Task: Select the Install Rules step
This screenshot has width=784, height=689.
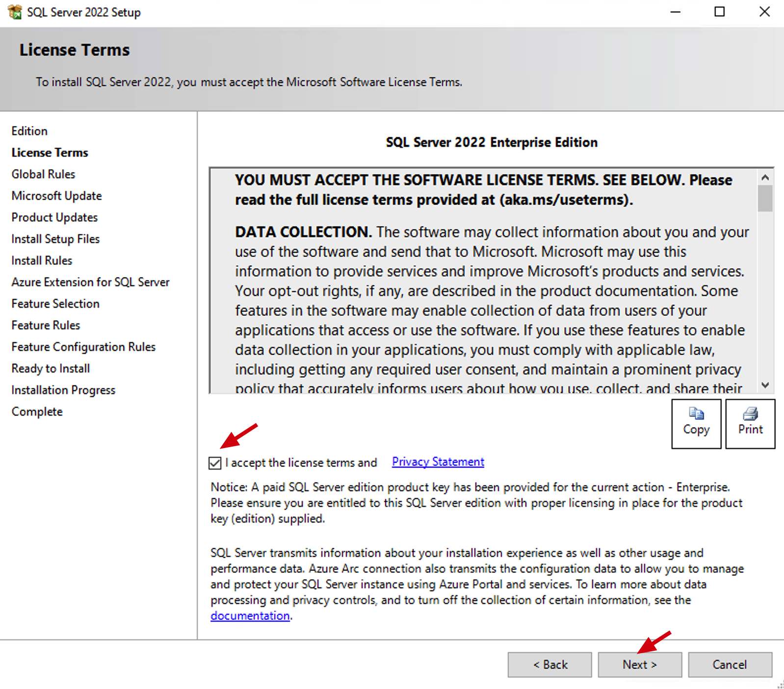Action: pyautogui.click(x=42, y=261)
